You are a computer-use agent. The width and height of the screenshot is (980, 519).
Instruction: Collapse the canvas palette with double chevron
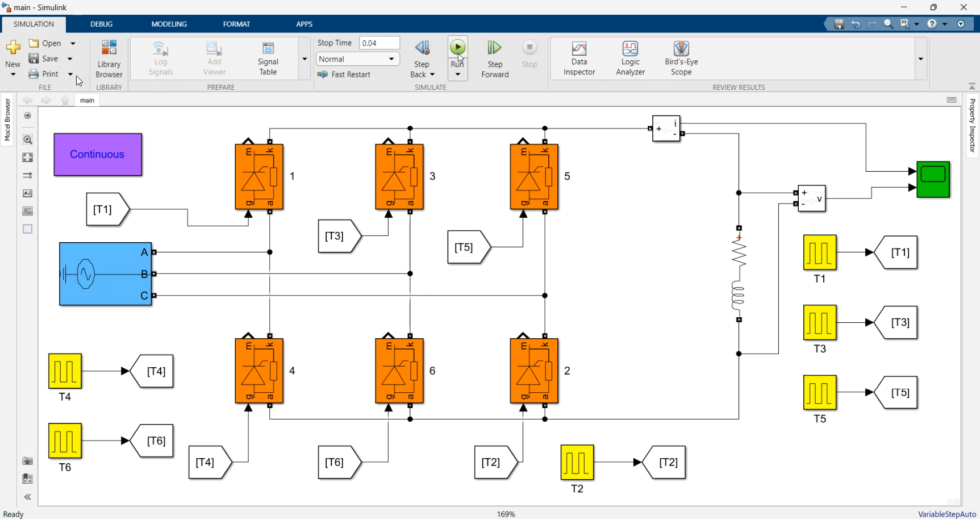pos(27,497)
